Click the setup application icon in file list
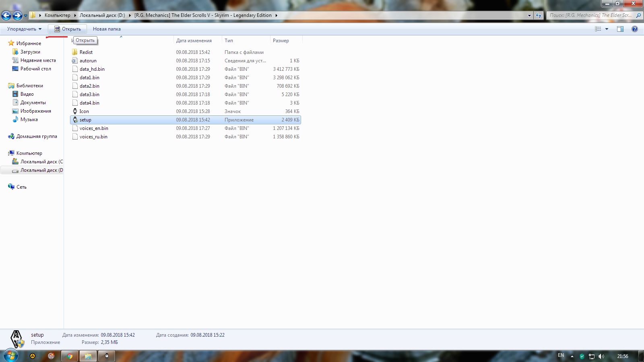The width and height of the screenshot is (644, 362). pyautogui.click(x=75, y=119)
